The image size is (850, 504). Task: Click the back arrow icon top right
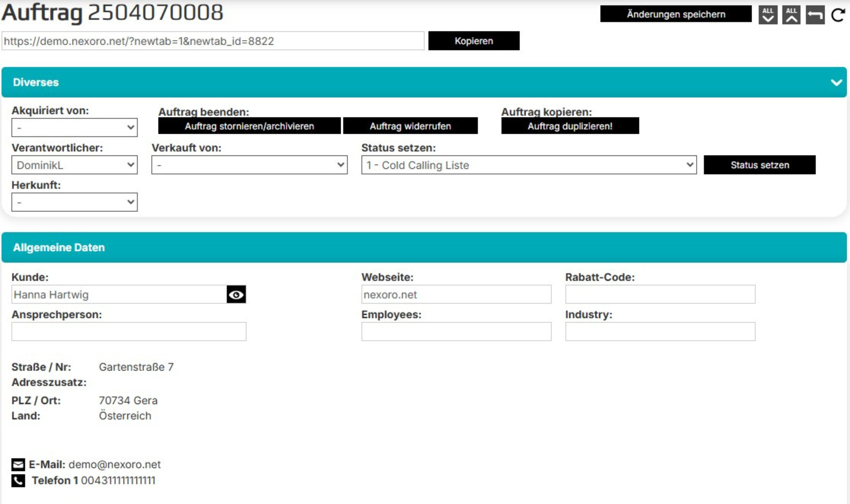[815, 14]
